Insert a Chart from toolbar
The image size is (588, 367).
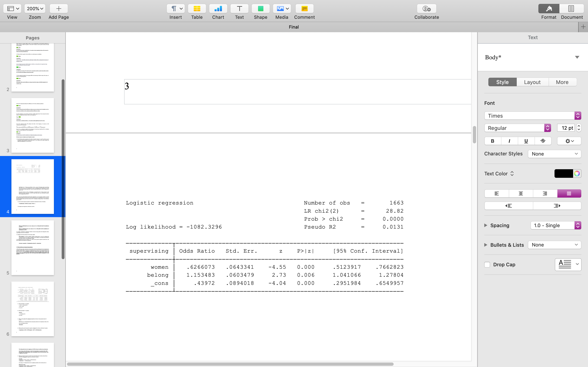218,9
